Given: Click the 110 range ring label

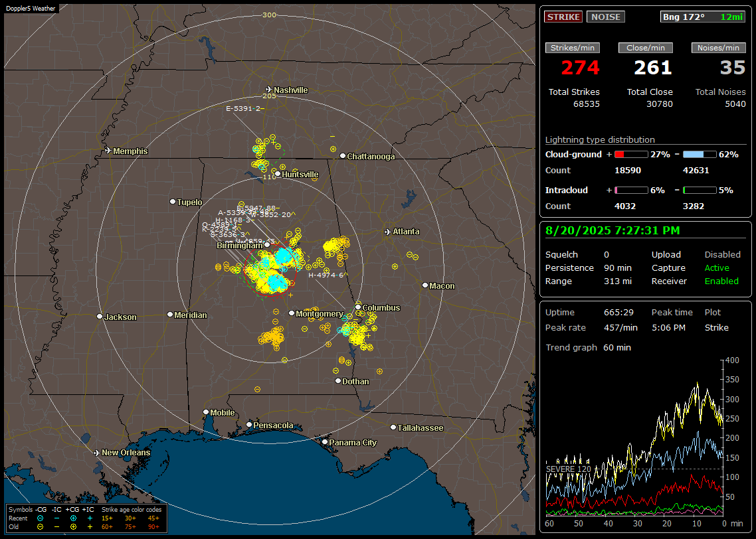Looking at the screenshot, I should 269,177.
